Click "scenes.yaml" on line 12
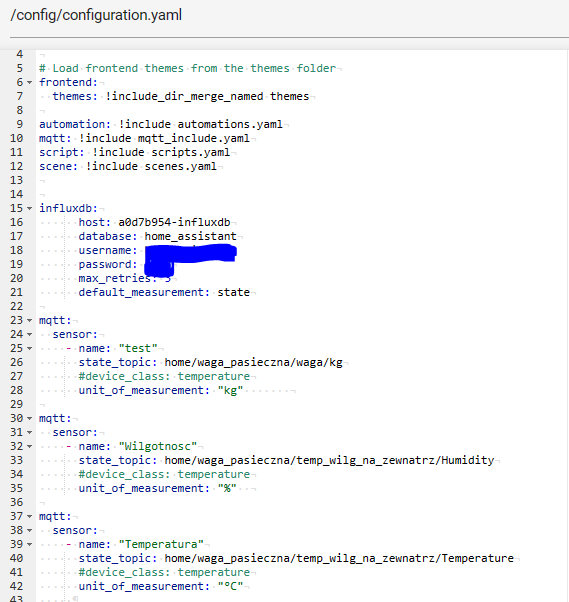This screenshot has height=602, width=569. [181, 166]
